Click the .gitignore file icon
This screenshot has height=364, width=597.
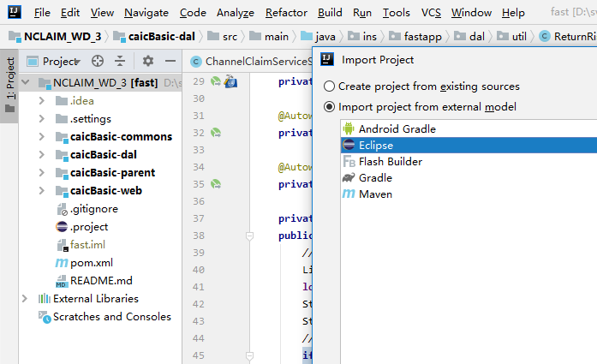click(x=63, y=209)
